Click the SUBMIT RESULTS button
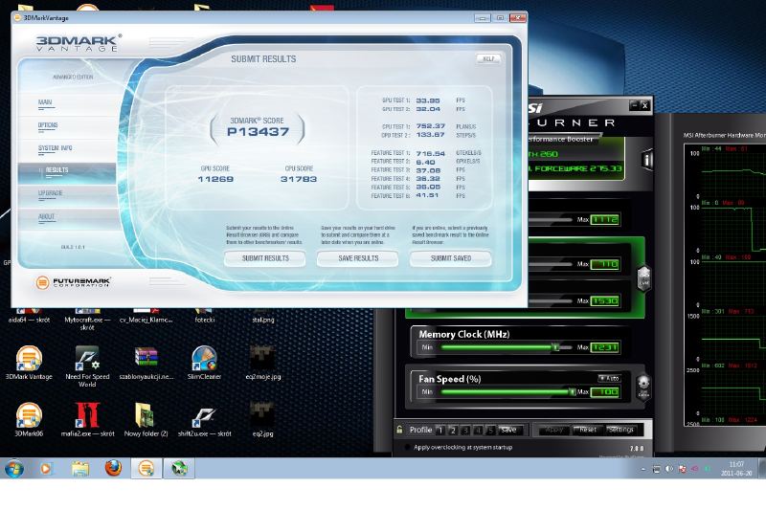The width and height of the screenshot is (766, 532). (x=265, y=258)
